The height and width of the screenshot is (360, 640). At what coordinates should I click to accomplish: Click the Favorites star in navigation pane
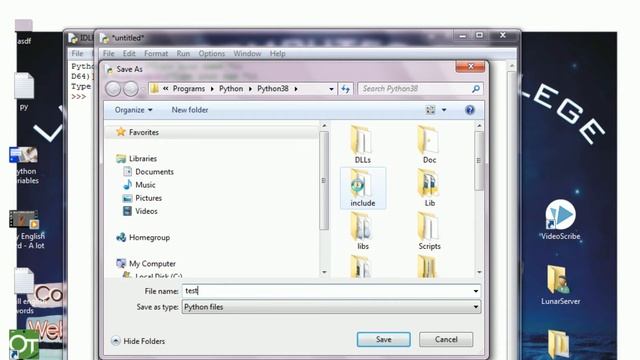tap(120, 132)
